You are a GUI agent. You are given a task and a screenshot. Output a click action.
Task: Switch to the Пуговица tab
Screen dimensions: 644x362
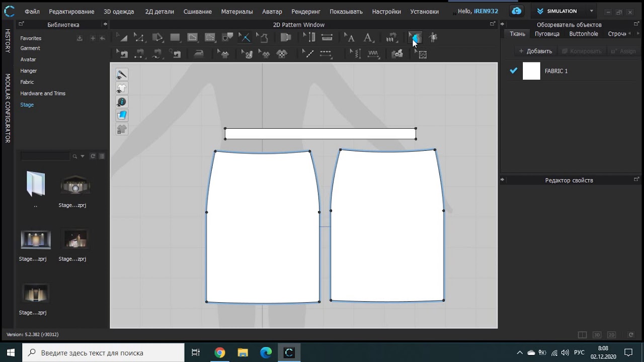[x=547, y=34]
